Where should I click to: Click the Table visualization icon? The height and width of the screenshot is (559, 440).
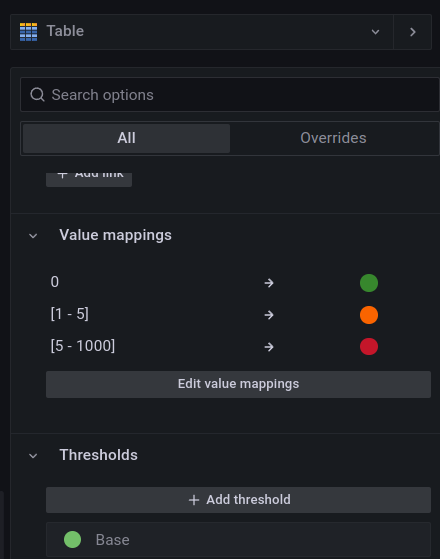[x=29, y=32]
